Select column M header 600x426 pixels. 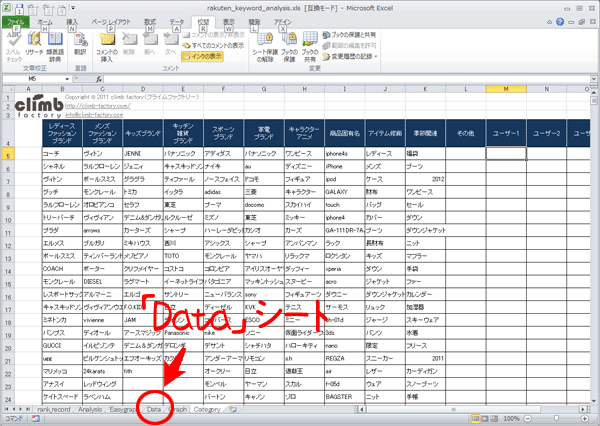point(506,89)
